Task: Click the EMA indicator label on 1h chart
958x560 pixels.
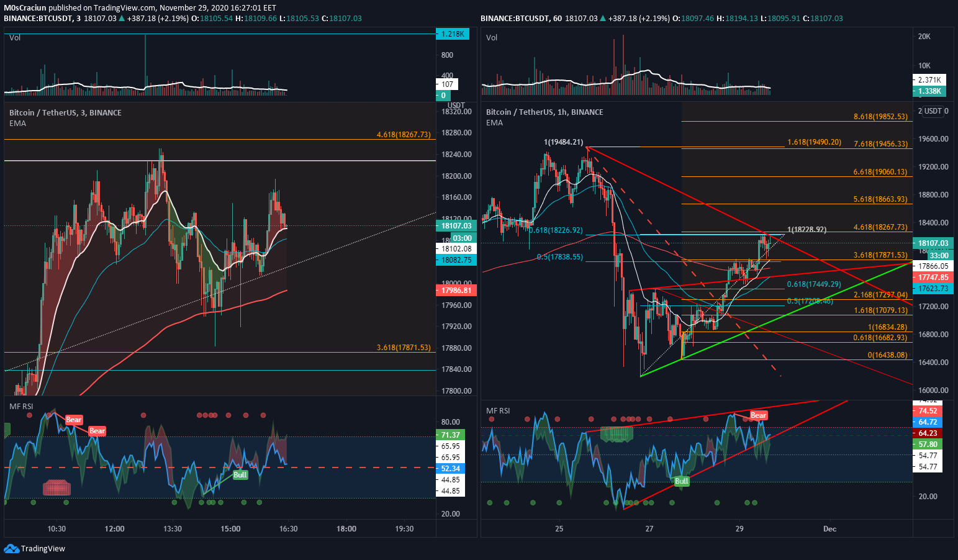Action: (494, 123)
